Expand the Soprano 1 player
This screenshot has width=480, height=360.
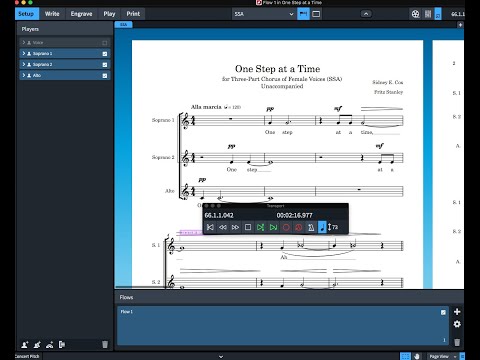24,53
